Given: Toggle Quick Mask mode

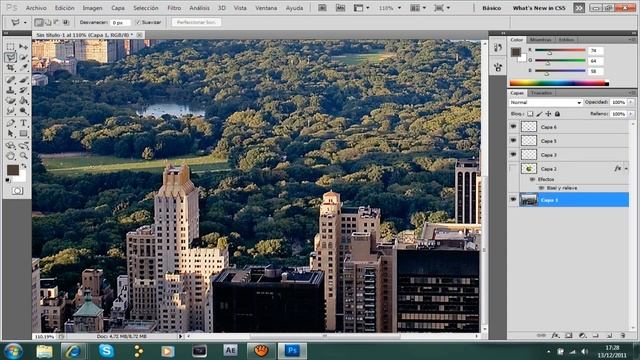Looking at the screenshot, I should (x=17, y=191).
